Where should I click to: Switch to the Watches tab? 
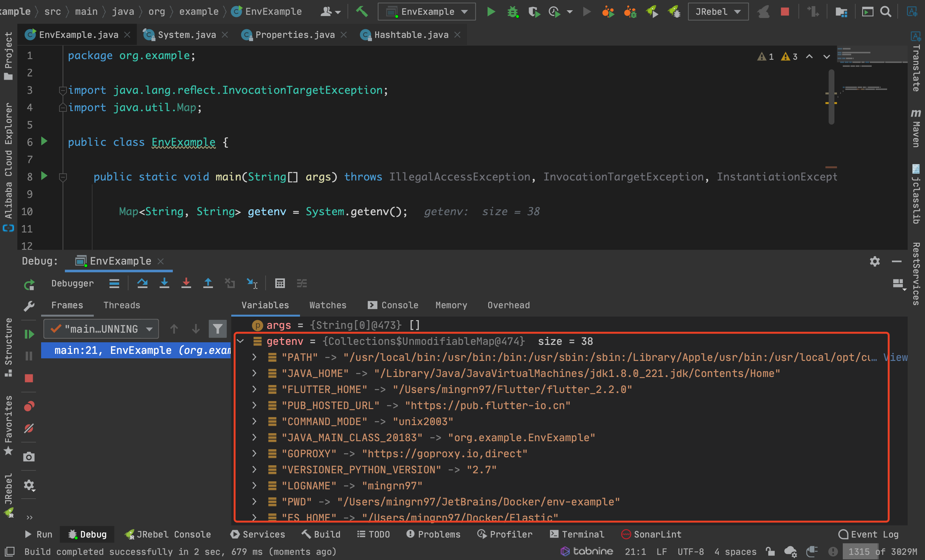coord(327,305)
